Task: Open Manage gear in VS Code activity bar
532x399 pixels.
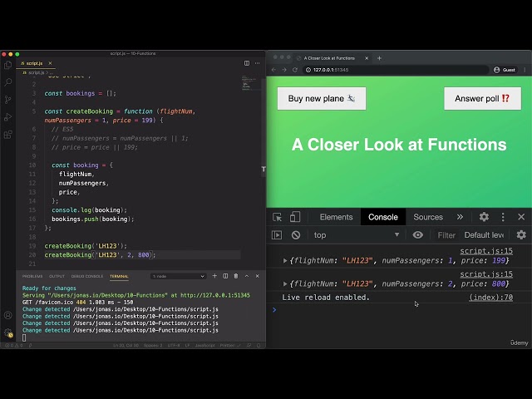Action: 7,332
